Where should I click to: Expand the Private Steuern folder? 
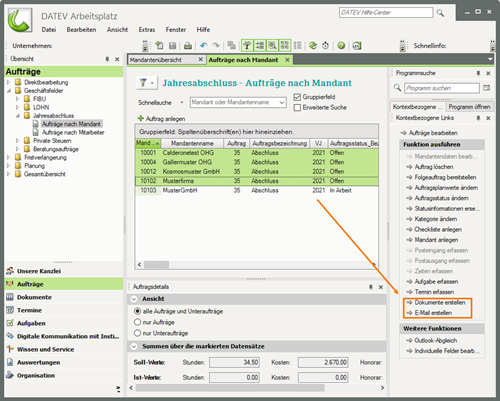coord(17,141)
